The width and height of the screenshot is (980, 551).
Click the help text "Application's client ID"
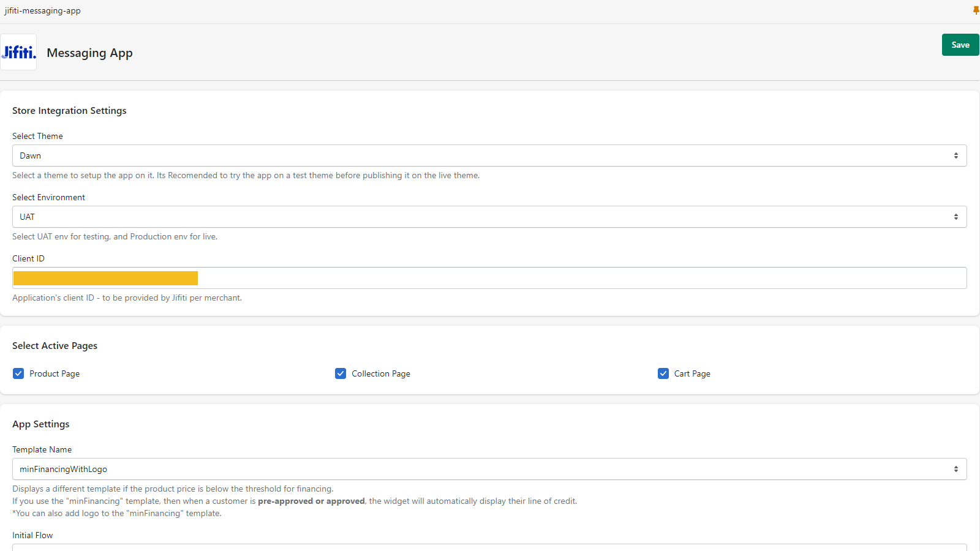tap(127, 298)
